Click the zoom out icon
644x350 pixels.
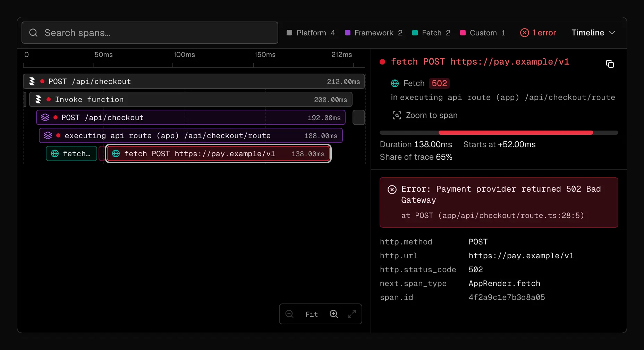point(289,314)
